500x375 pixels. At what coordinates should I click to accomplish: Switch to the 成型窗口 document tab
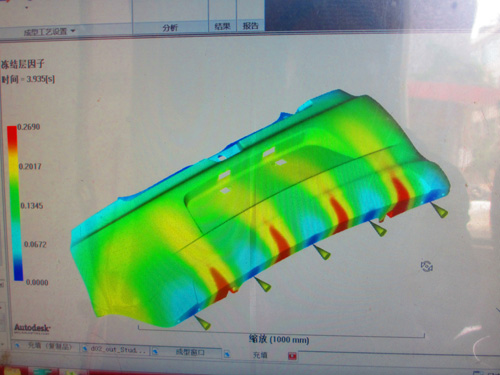click(187, 352)
